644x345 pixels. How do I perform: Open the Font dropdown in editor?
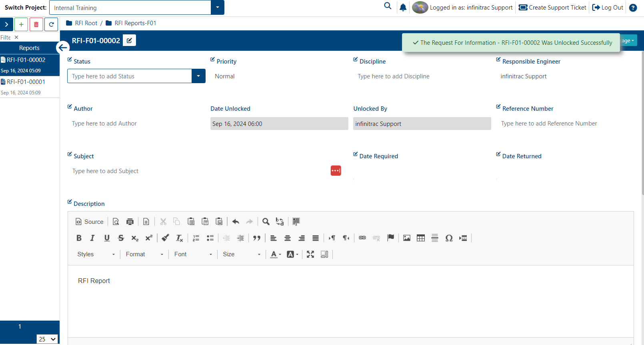pos(193,254)
